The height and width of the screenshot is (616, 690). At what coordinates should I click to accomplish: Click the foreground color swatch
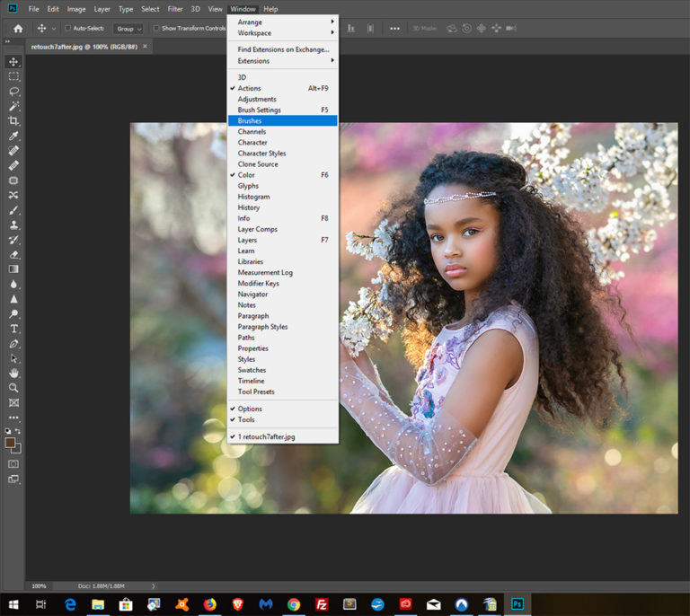(x=10, y=443)
